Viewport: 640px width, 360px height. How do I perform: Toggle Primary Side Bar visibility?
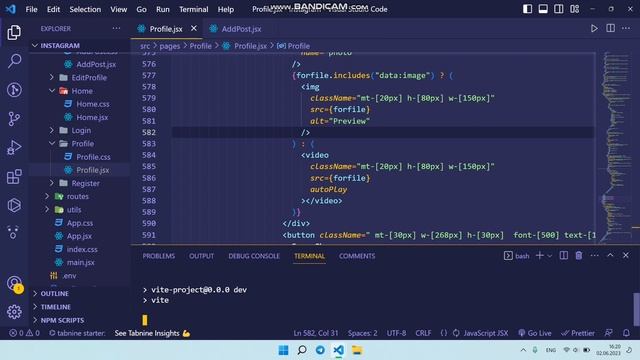click(x=527, y=9)
